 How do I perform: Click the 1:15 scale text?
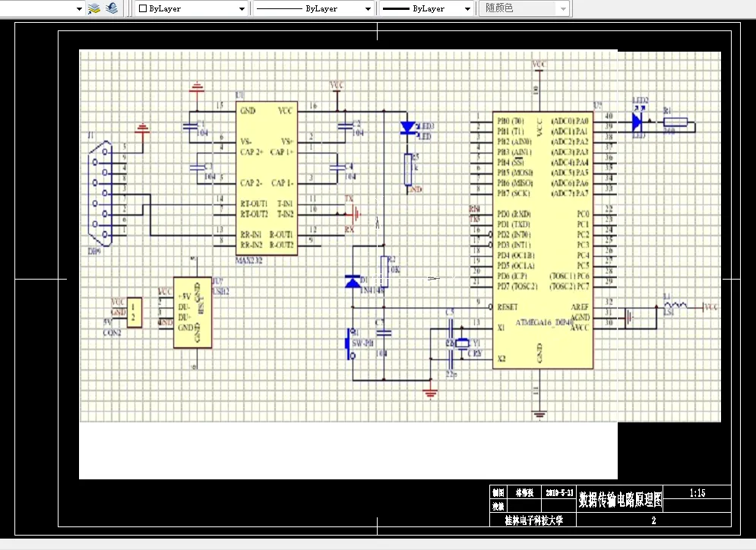coord(697,492)
